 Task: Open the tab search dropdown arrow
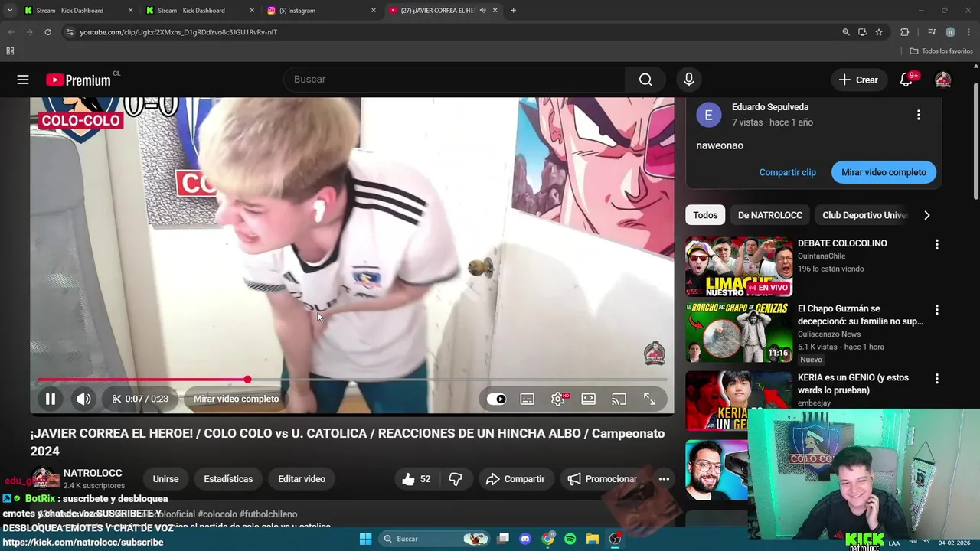click(9, 11)
